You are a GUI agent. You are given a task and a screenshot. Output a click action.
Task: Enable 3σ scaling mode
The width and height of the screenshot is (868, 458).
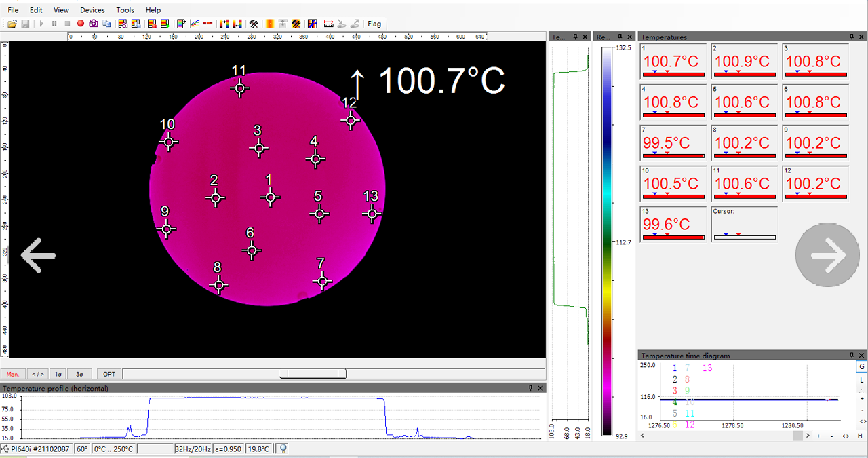tap(79, 374)
